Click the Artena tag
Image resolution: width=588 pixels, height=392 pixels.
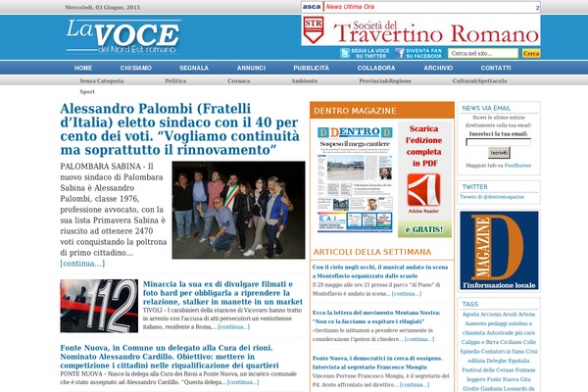(526, 314)
